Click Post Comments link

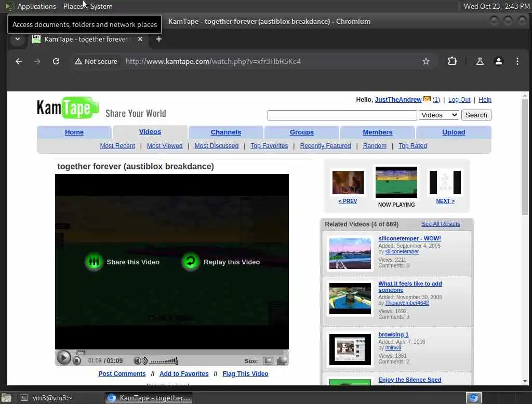(122, 373)
